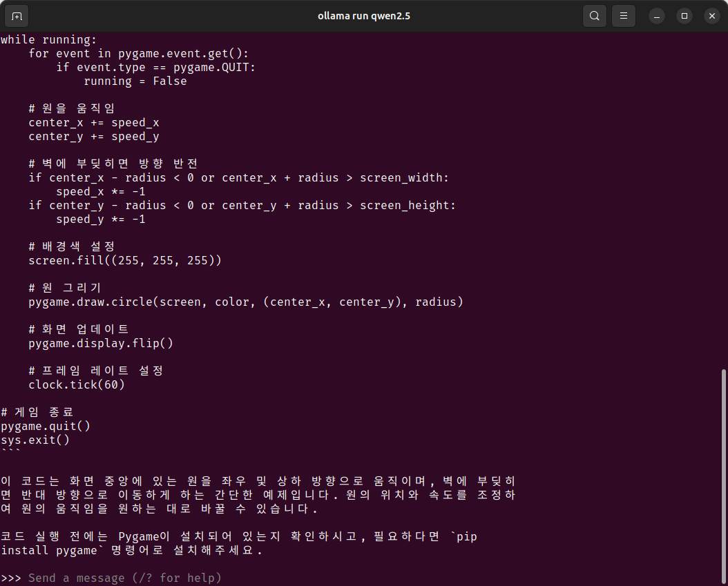This screenshot has height=586, width=728.
Task: Click the 'speed_x *= -1' line
Action: click(101, 192)
